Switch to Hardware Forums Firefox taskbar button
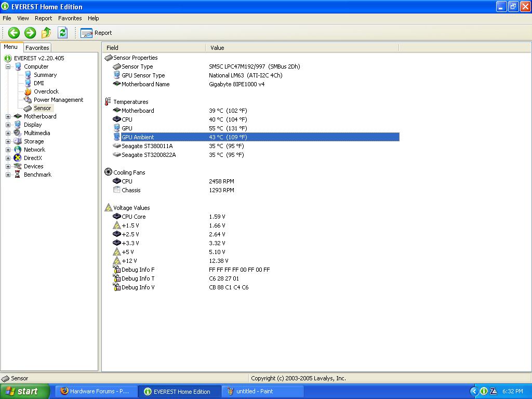532x399 pixels. pyautogui.click(x=97, y=391)
